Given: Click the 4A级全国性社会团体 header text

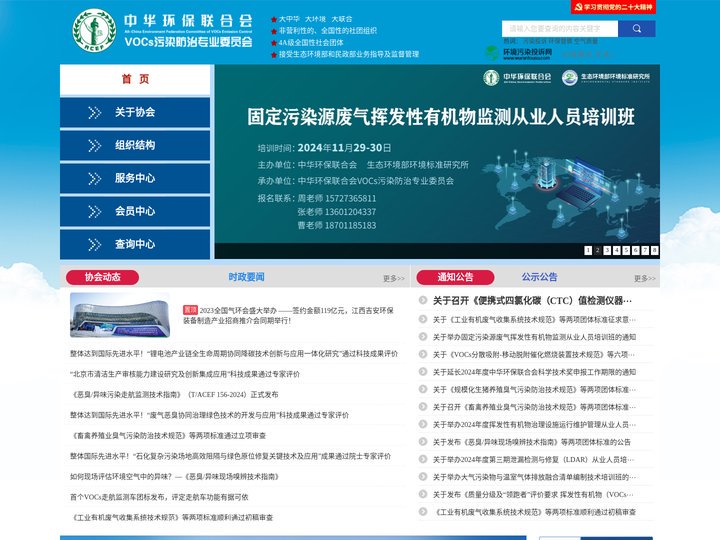Looking at the screenshot, I should (x=311, y=43).
